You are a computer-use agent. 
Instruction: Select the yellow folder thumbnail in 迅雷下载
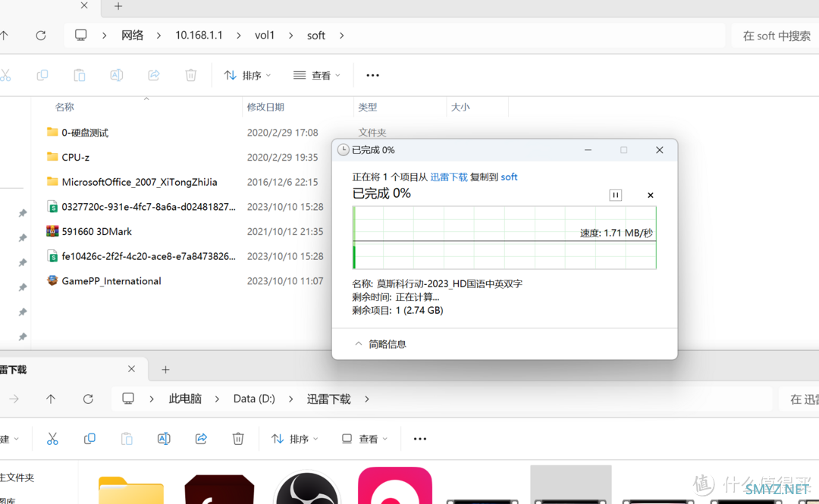tap(131, 490)
